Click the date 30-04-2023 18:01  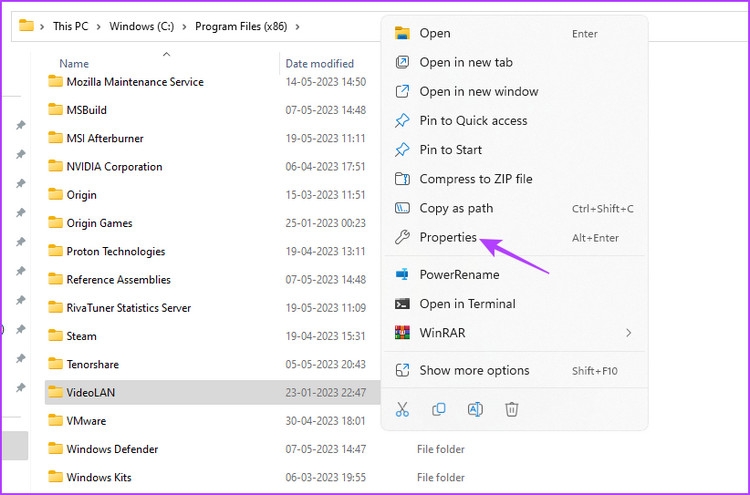pos(325,420)
